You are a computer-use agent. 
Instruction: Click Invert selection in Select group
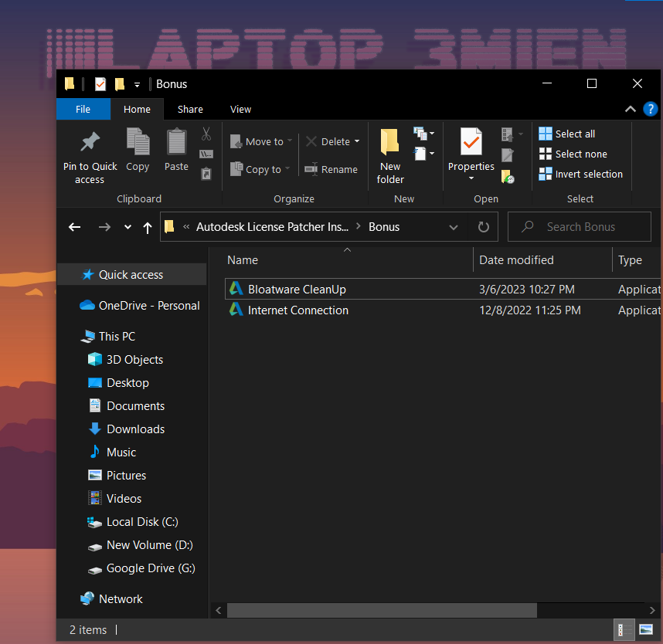click(x=580, y=174)
